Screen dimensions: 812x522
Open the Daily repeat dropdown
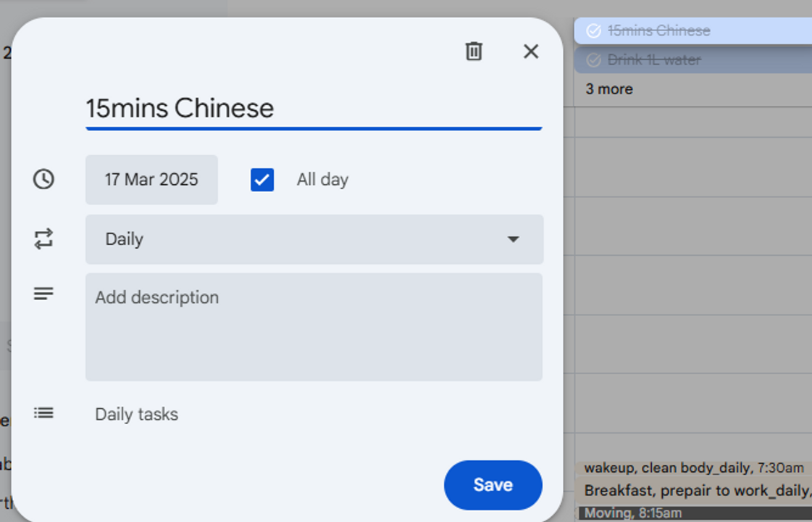pos(313,239)
